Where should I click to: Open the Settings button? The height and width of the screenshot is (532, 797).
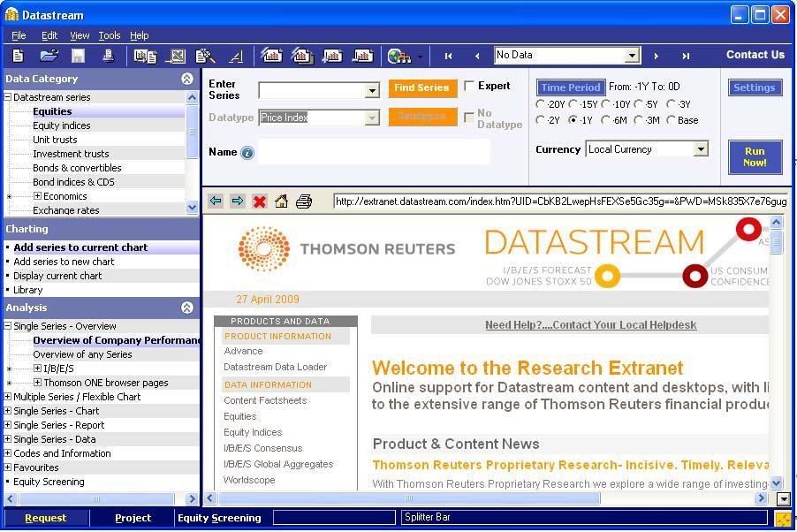755,87
